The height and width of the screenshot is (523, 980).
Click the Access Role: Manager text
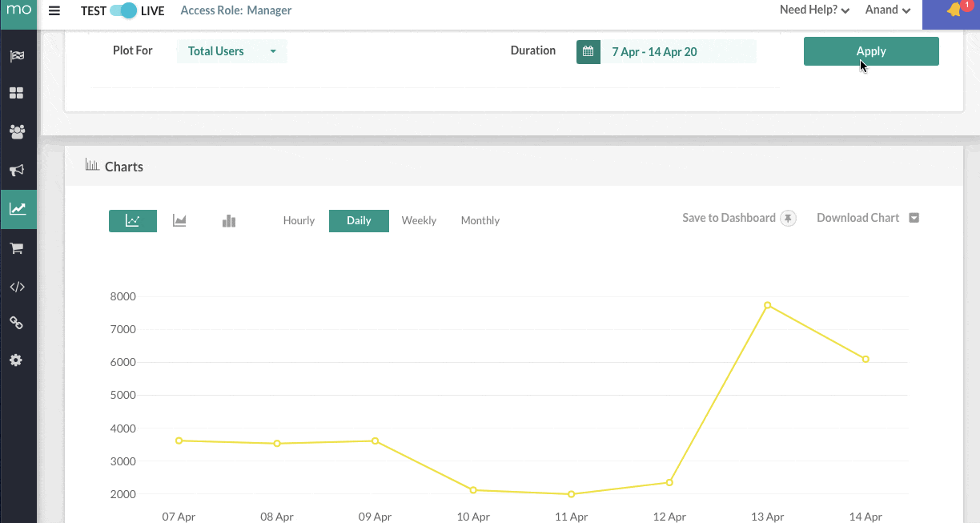[x=236, y=10]
